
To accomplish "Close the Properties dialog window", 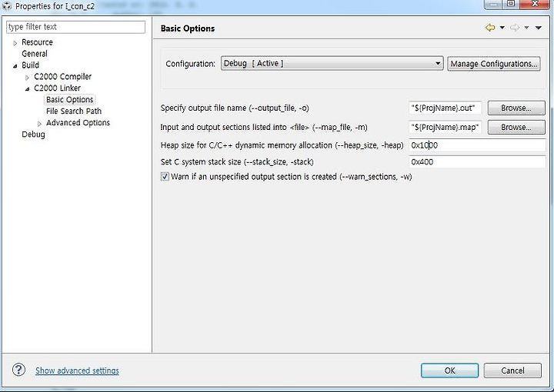I will pyautogui.click(x=535, y=4).
